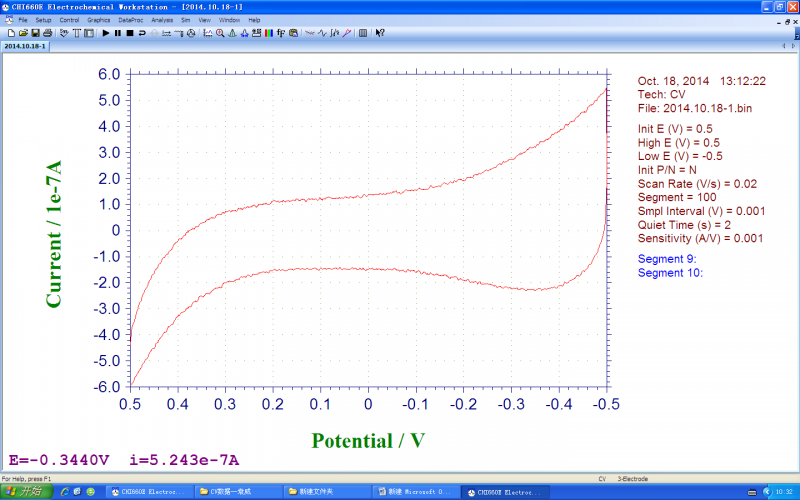Click the waveform derivative icon
This screenshot has width=800, height=500.
(x=322, y=33)
